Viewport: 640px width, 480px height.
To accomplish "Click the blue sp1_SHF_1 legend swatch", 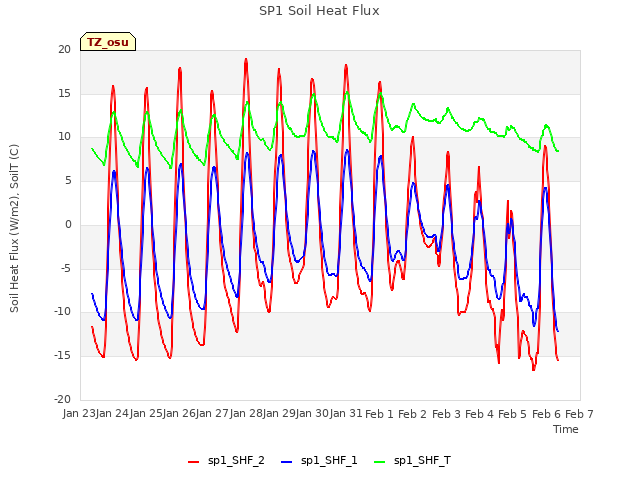I will 287,462.
